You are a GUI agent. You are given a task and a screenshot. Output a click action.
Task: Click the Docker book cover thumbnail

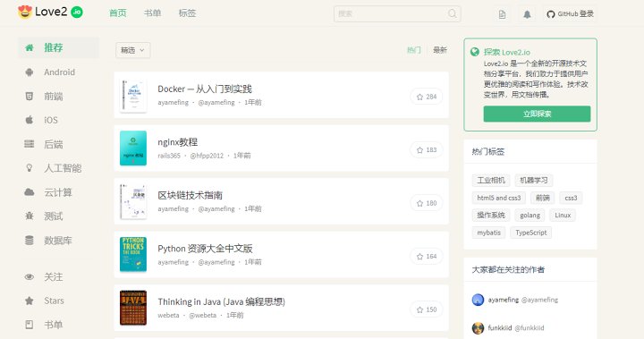click(133, 96)
